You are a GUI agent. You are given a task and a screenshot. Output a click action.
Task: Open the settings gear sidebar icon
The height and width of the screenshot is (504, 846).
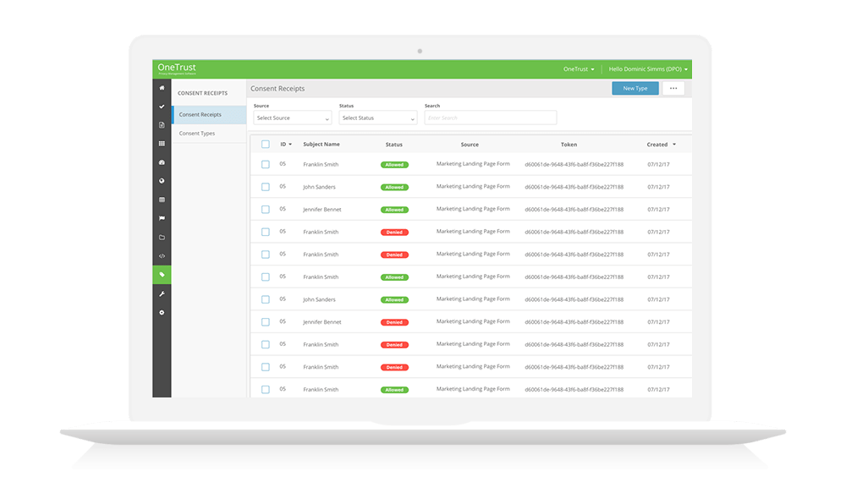(162, 313)
